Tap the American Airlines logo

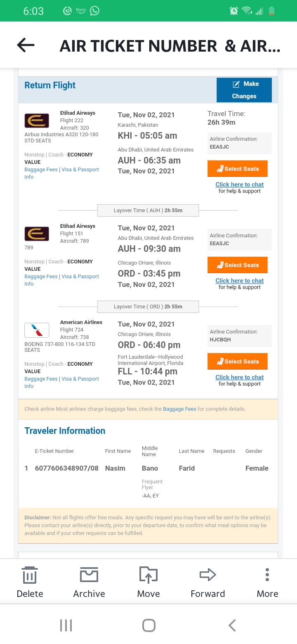[x=37, y=330]
